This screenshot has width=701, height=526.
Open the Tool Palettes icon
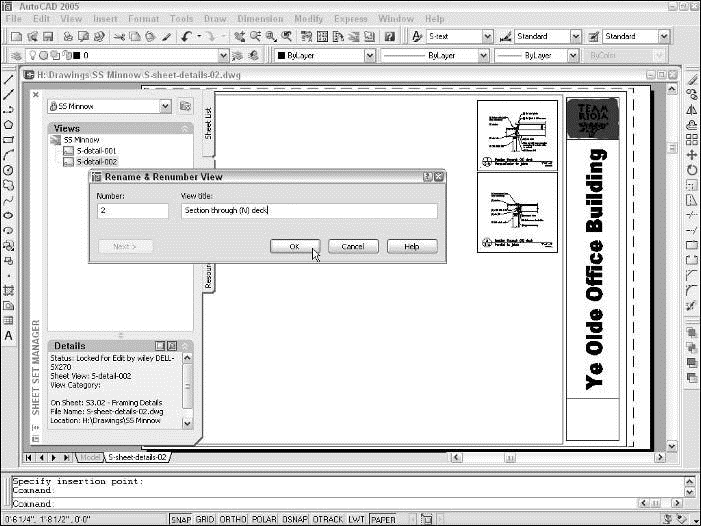point(338,37)
